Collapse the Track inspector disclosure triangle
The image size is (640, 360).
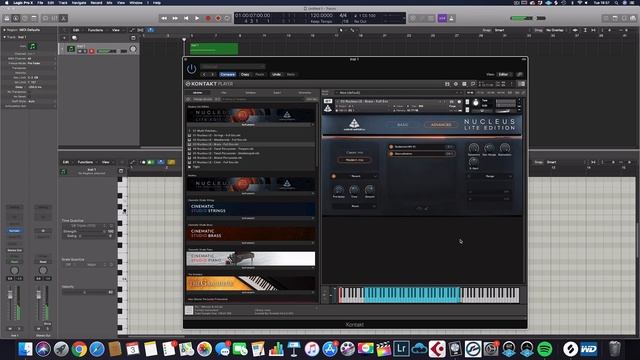coord(4,37)
